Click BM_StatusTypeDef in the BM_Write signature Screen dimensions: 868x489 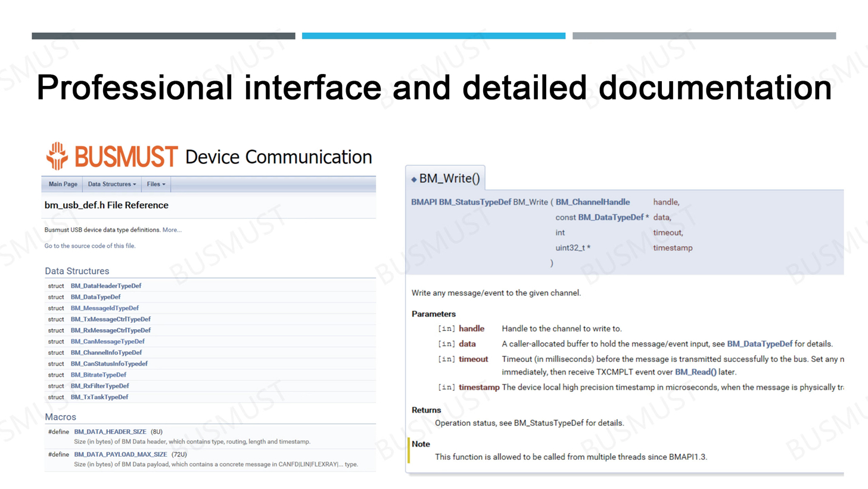point(475,202)
